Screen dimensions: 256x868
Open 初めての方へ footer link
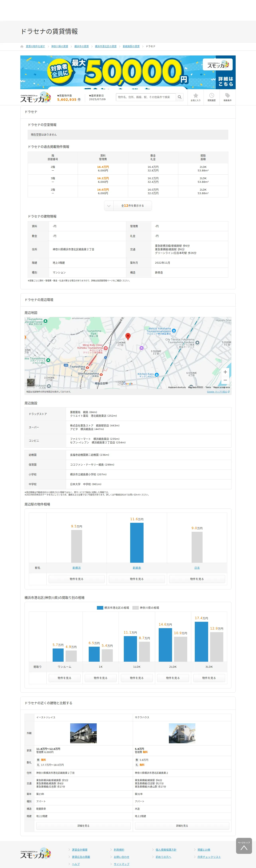coord(163,857)
